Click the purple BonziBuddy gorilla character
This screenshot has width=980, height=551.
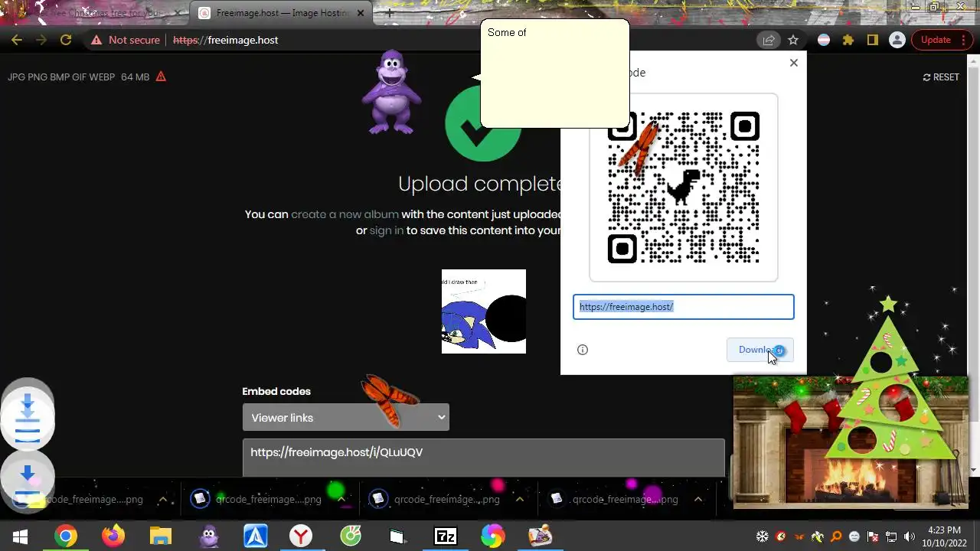(391, 92)
